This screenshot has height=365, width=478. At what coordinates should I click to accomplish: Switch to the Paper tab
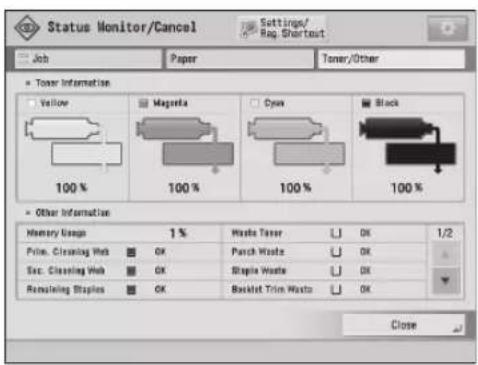point(240,59)
